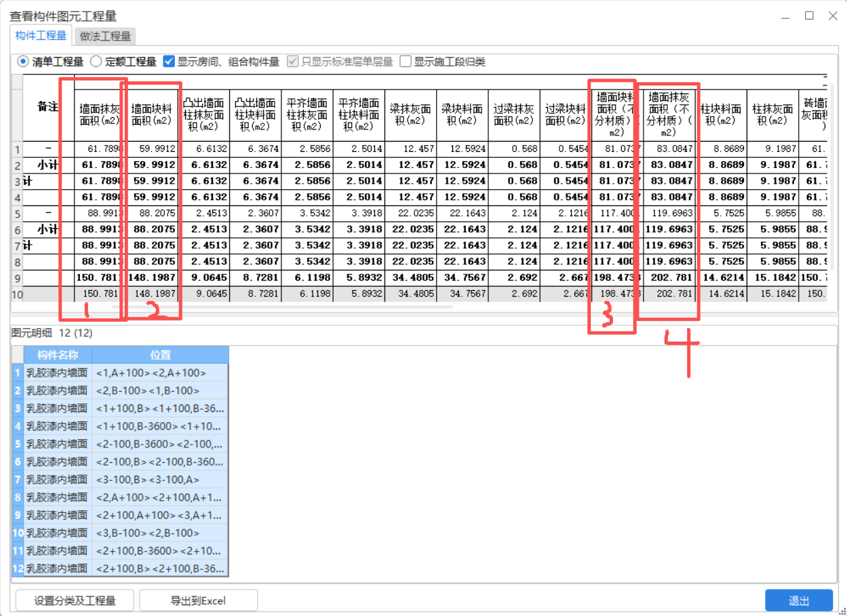847x616 pixels.
Task: Click the 梁抹灰面积(m2) column header
Action: coord(410,115)
